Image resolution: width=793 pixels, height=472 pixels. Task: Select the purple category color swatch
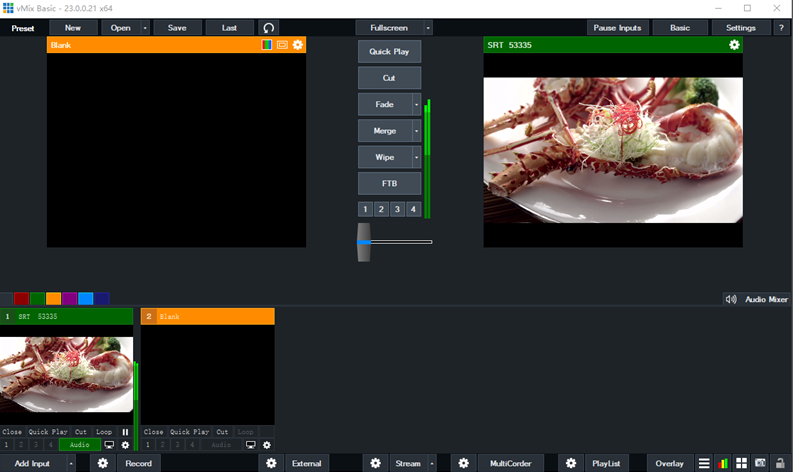click(x=69, y=298)
